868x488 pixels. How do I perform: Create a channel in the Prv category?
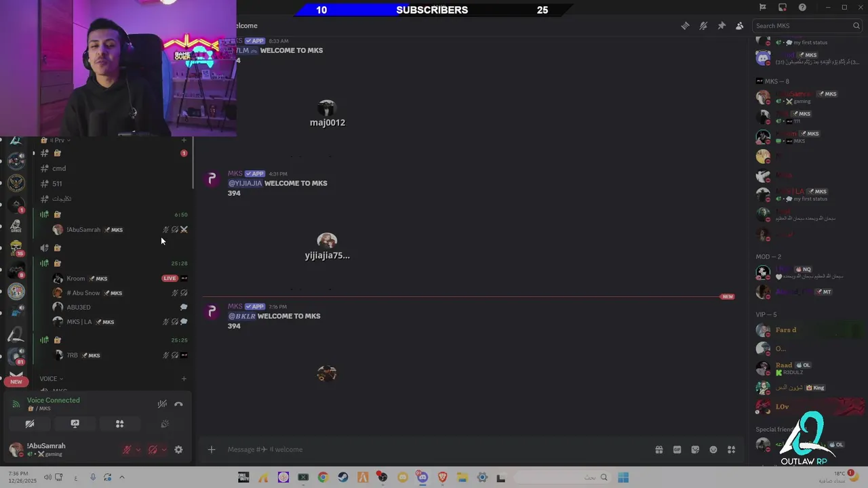(184, 140)
